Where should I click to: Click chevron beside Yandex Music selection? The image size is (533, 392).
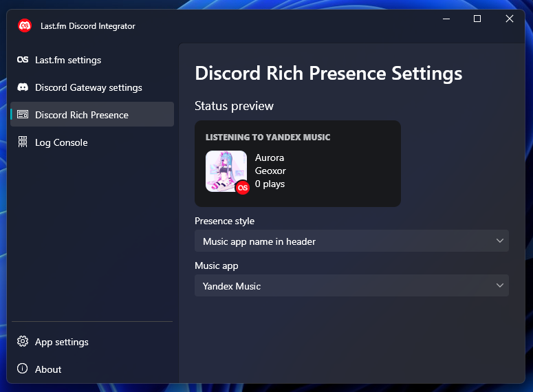[x=500, y=285]
